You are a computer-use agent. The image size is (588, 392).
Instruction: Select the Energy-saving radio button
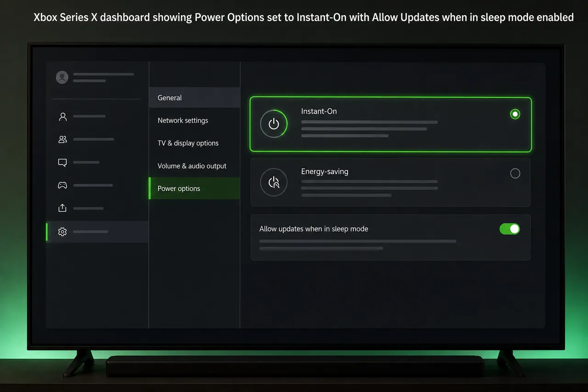click(515, 173)
